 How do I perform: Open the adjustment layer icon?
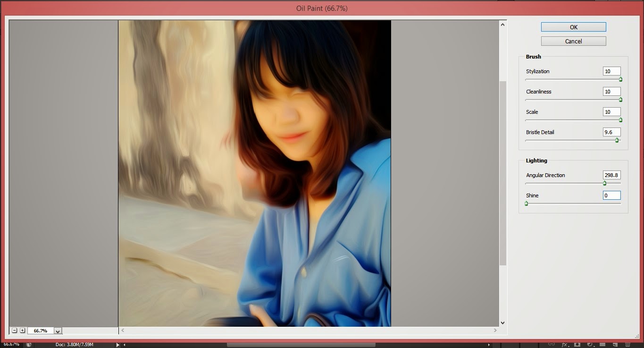coord(590,344)
